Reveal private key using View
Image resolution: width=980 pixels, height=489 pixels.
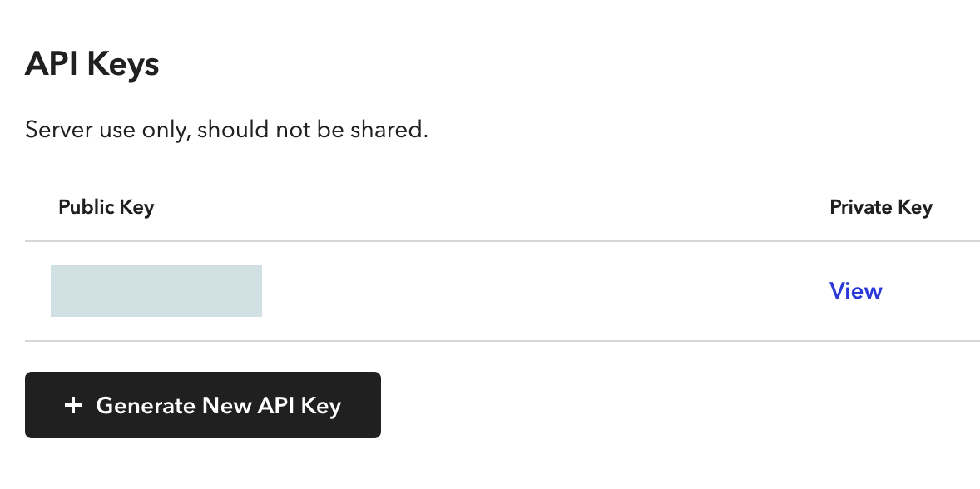tap(855, 290)
